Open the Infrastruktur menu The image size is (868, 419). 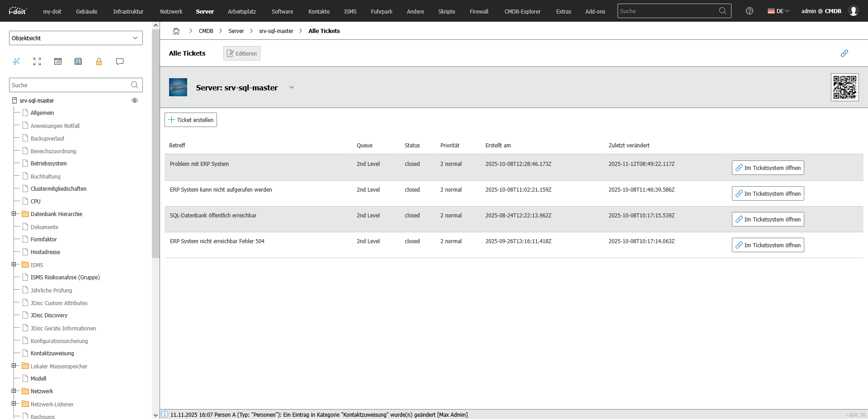pos(128,11)
